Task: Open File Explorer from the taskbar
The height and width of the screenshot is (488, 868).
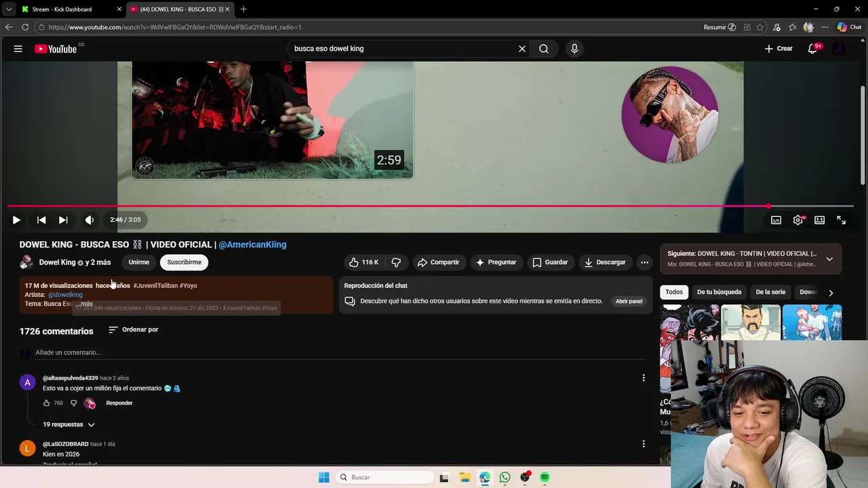Action: 465,477
